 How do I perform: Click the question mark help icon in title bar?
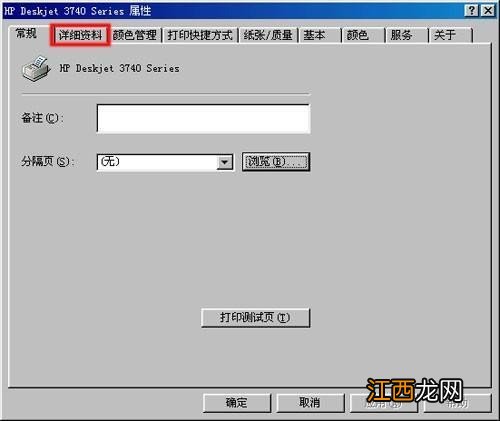pos(472,11)
